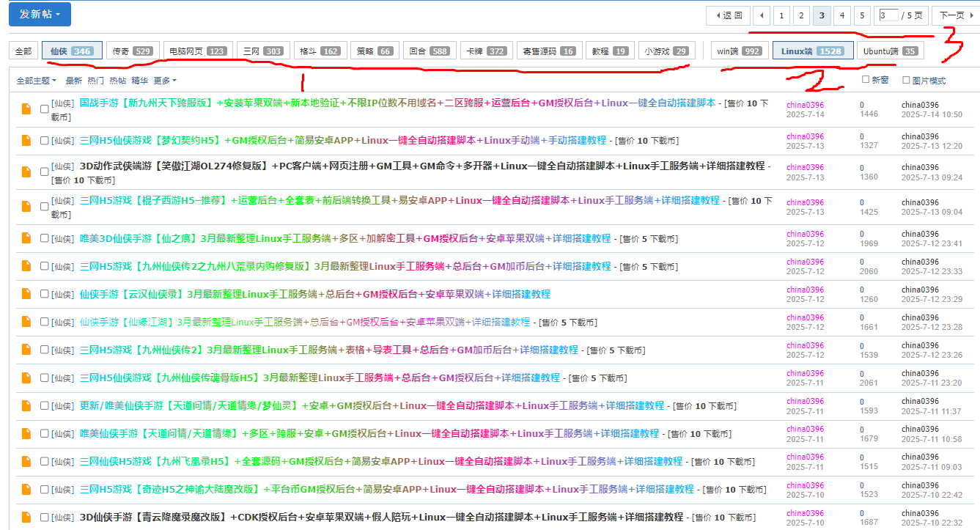Select the Ubuntu端 platform tab
The width and height of the screenshot is (980, 530).
point(890,51)
